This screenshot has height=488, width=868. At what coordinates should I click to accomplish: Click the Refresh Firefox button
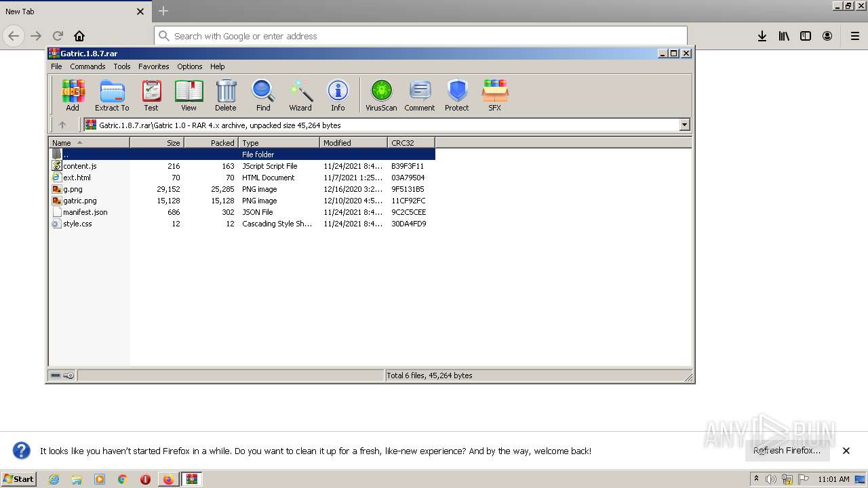pos(787,451)
